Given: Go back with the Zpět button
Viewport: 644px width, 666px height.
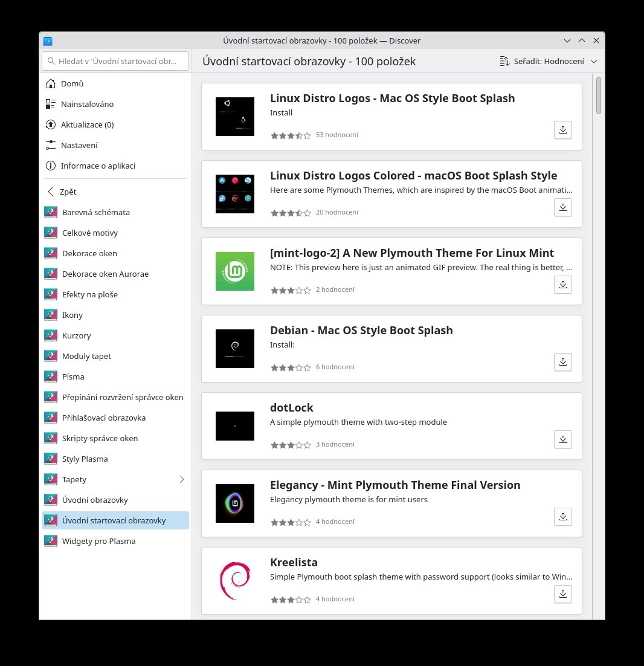Looking at the screenshot, I should click(x=115, y=192).
